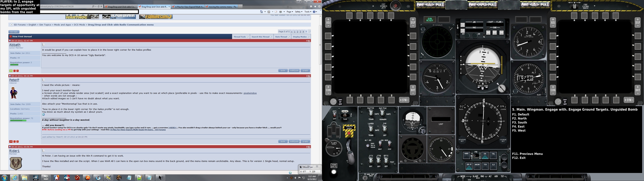
Task: Click the EXT STORES JETT button
Action: [x=395, y=6]
